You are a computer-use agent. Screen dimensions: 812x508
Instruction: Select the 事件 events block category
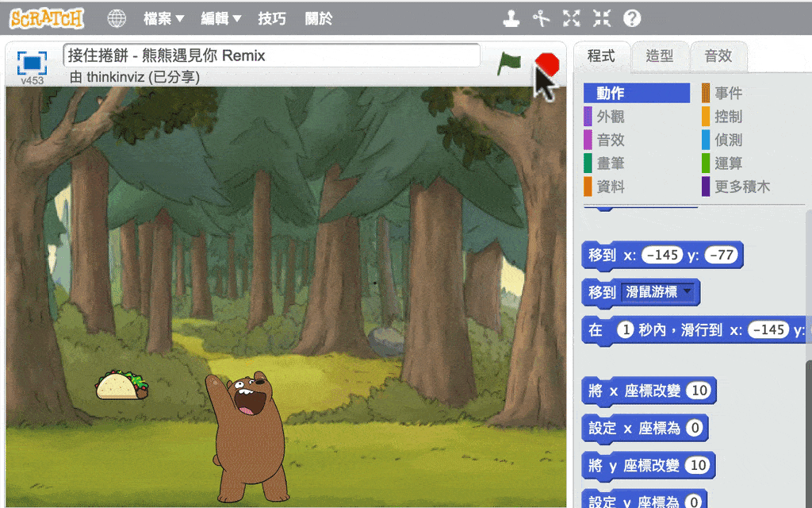point(728,94)
